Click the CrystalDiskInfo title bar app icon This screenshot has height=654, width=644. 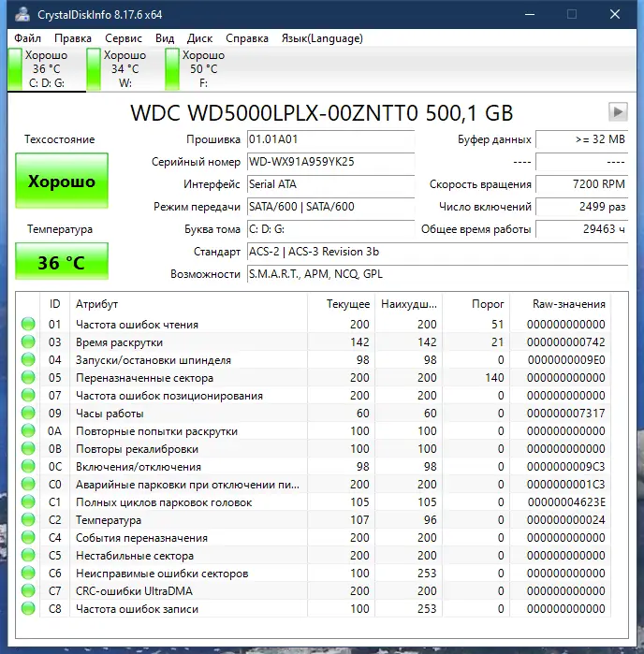tap(22, 15)
